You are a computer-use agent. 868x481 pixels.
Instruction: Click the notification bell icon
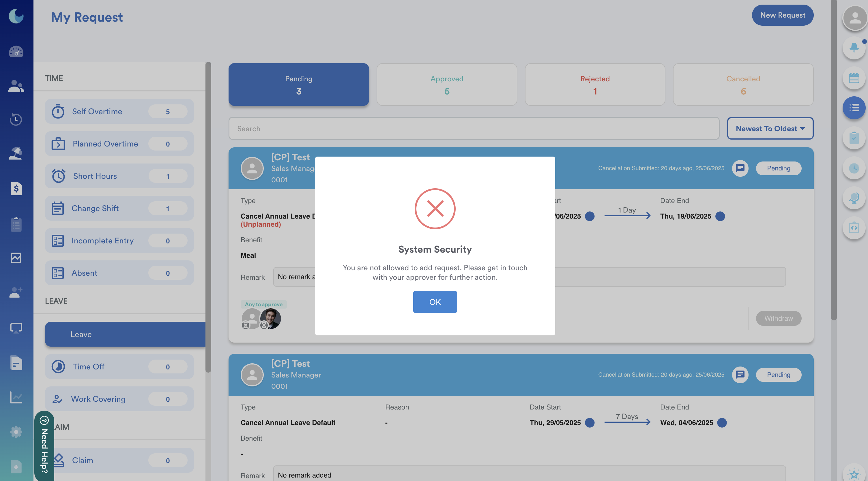pyautogui.click(x=854, y=47)
